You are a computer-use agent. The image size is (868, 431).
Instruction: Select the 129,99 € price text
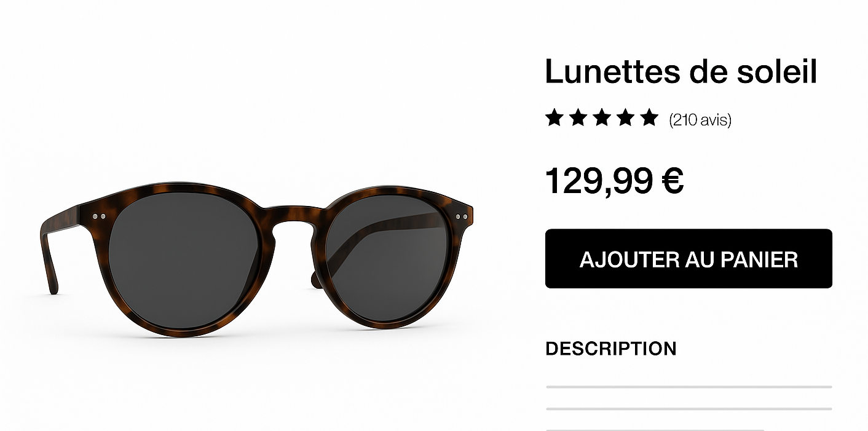(614, 181)
